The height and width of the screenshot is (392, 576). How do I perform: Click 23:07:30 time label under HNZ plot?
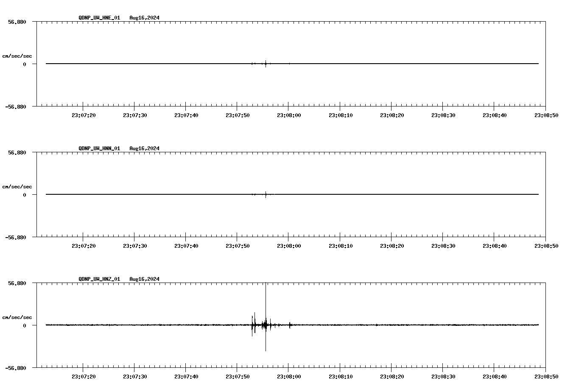click(135, 376)
